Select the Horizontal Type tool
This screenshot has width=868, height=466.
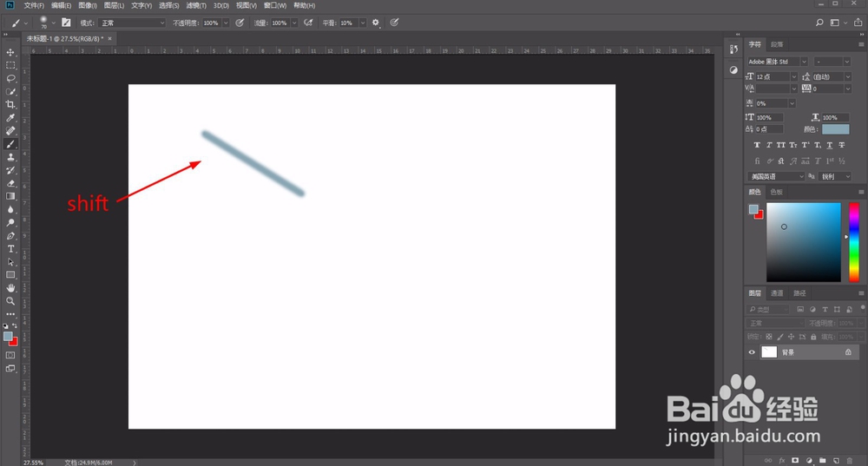click(10, 249)
